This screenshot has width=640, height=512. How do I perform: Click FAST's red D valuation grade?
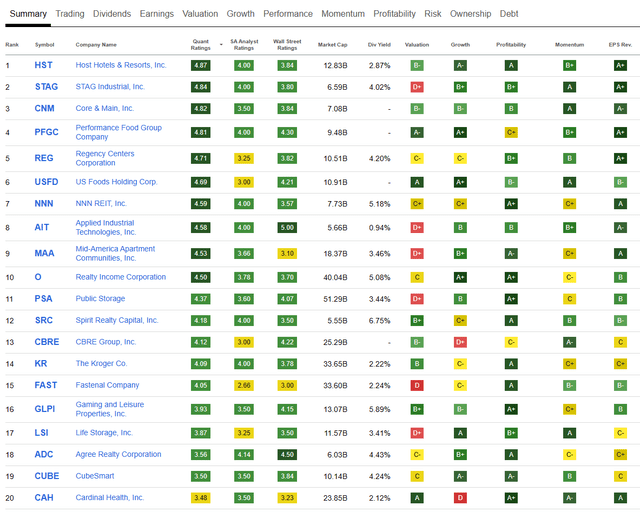pyautogui.click(x=417, y=385)
